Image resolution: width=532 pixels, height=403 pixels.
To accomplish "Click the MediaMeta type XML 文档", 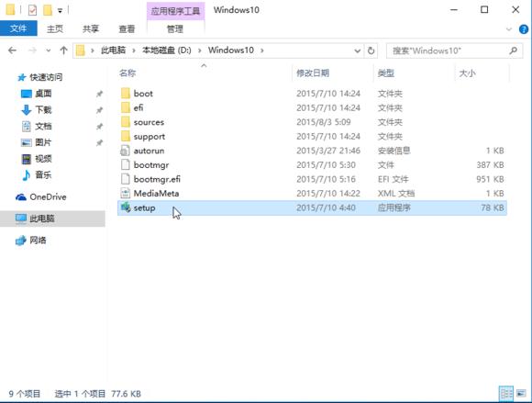I will tap(396, 193).
